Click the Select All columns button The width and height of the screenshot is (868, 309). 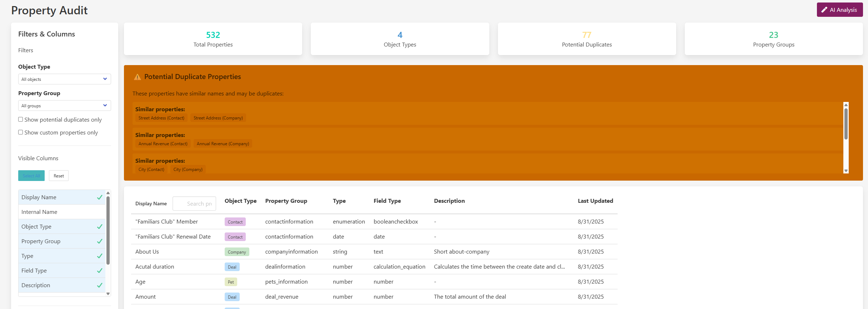(31, 176)
